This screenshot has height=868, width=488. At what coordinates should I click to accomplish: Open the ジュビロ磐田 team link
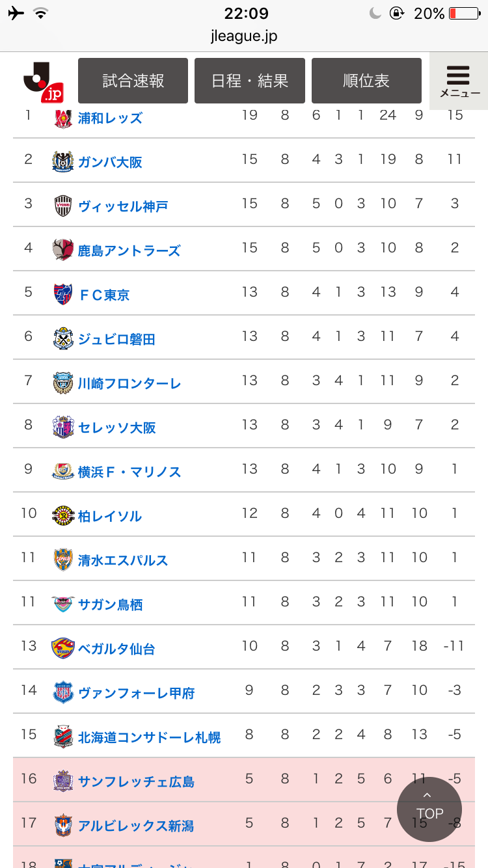click(116, 339)
